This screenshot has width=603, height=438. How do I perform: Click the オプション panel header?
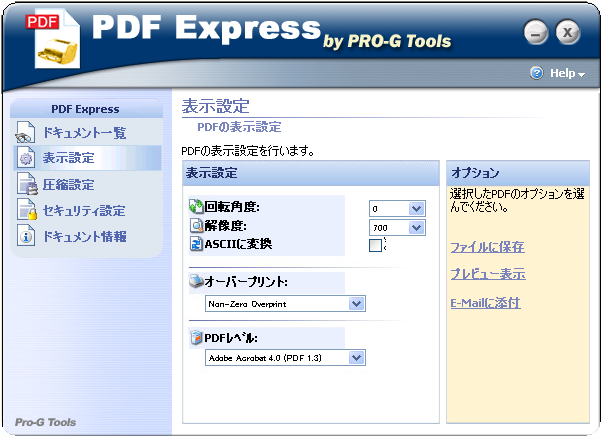tap(518, 173)
